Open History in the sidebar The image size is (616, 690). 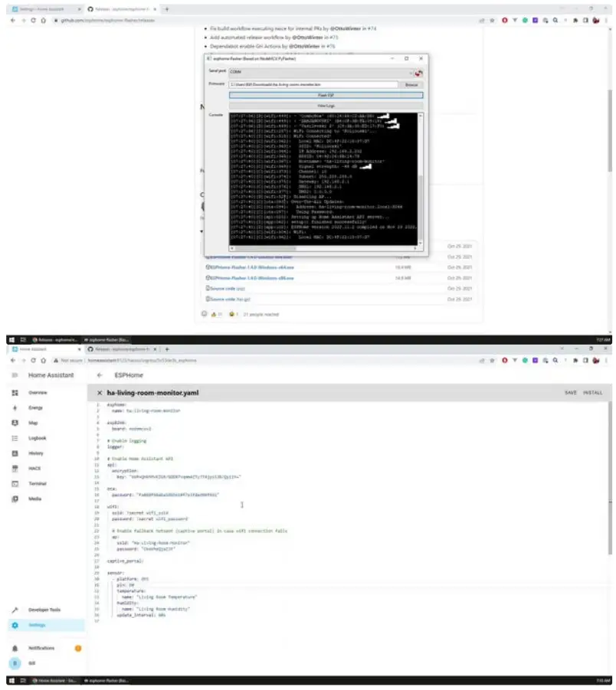[x=36, y=453]
